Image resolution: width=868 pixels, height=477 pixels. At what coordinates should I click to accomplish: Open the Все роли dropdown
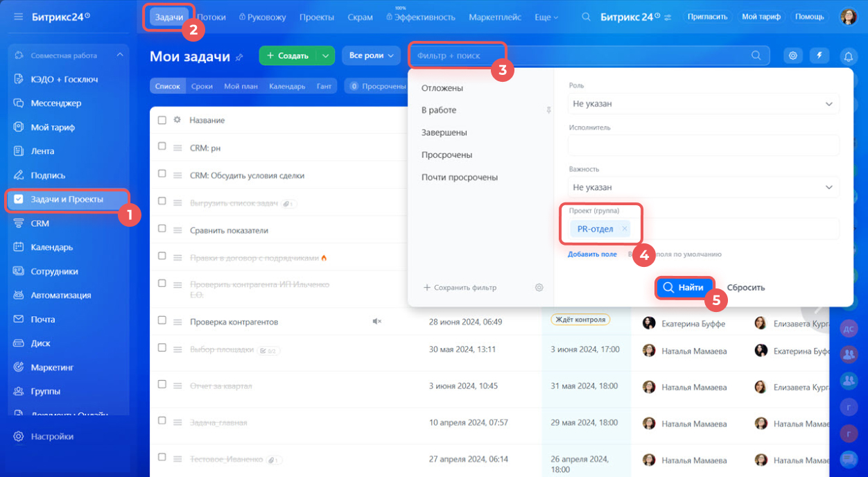372,55
